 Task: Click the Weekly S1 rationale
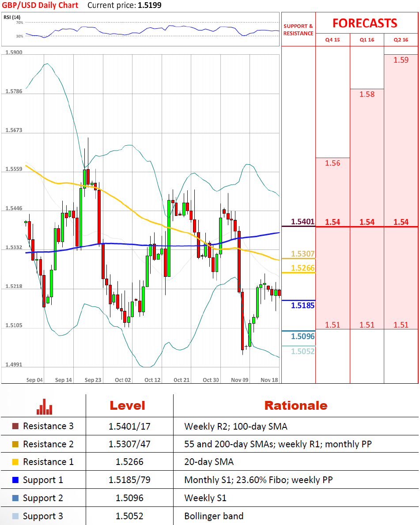pyautogui.click(x=205, y=498)
